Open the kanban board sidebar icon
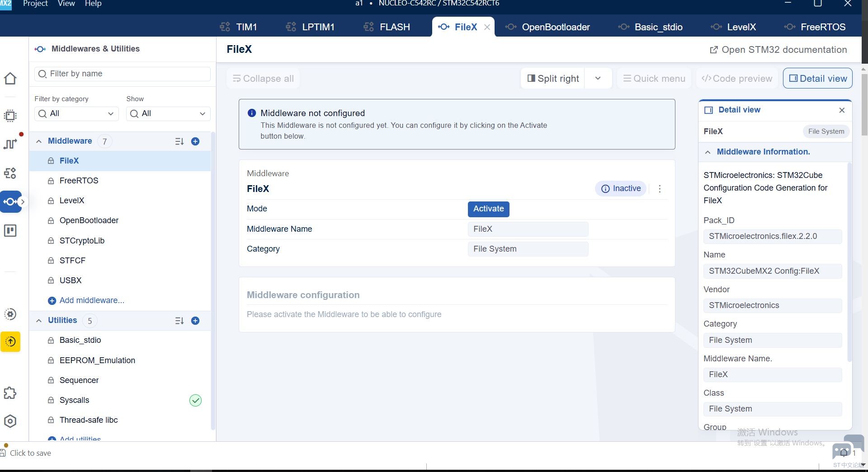The height and width of the screenshot is (472, 868). pos(10,231)
